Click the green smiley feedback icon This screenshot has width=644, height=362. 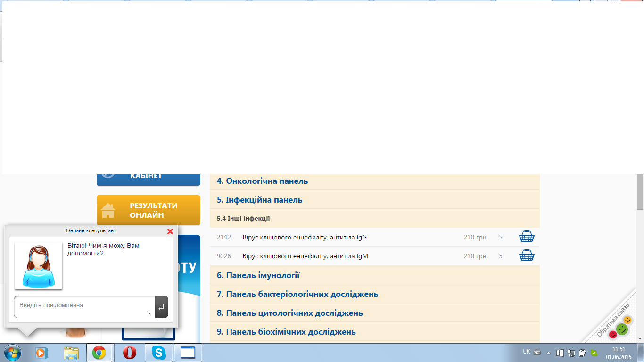pyautogui.click(x=622, y=329)
